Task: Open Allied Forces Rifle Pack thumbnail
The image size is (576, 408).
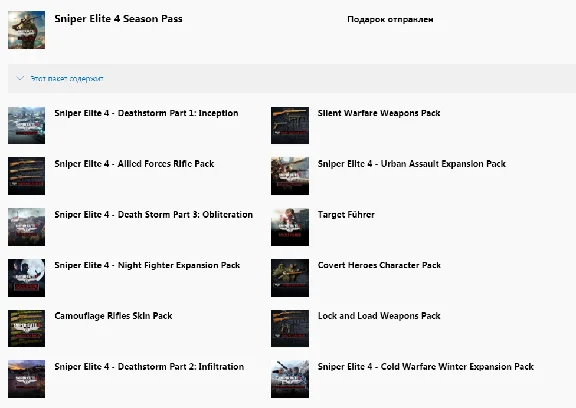Action: [26, 176]
